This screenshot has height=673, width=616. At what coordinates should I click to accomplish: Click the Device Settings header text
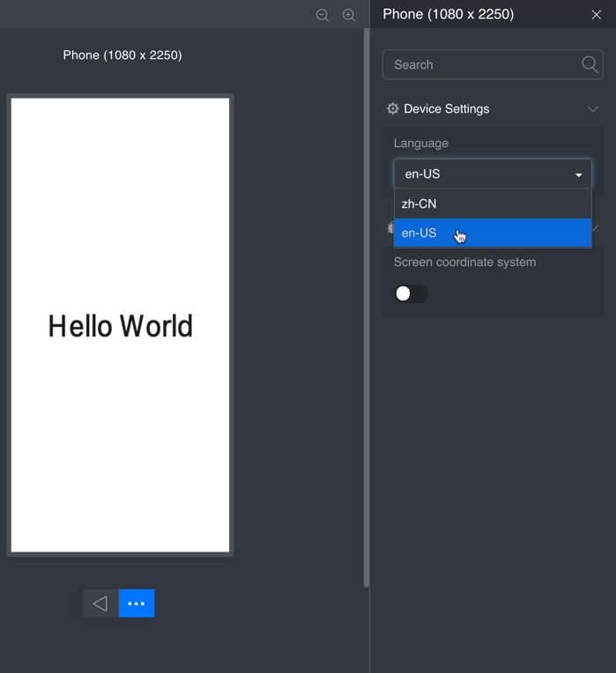[x=446, y=109]
